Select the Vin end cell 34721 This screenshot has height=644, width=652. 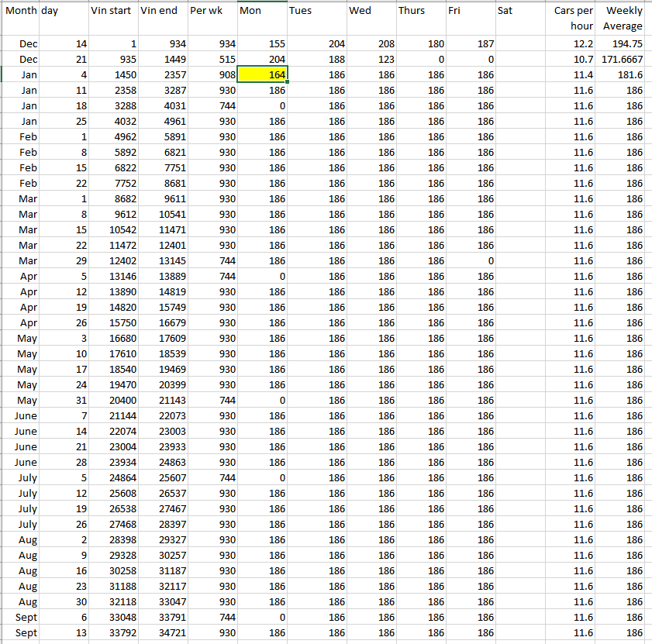(162, 633)
